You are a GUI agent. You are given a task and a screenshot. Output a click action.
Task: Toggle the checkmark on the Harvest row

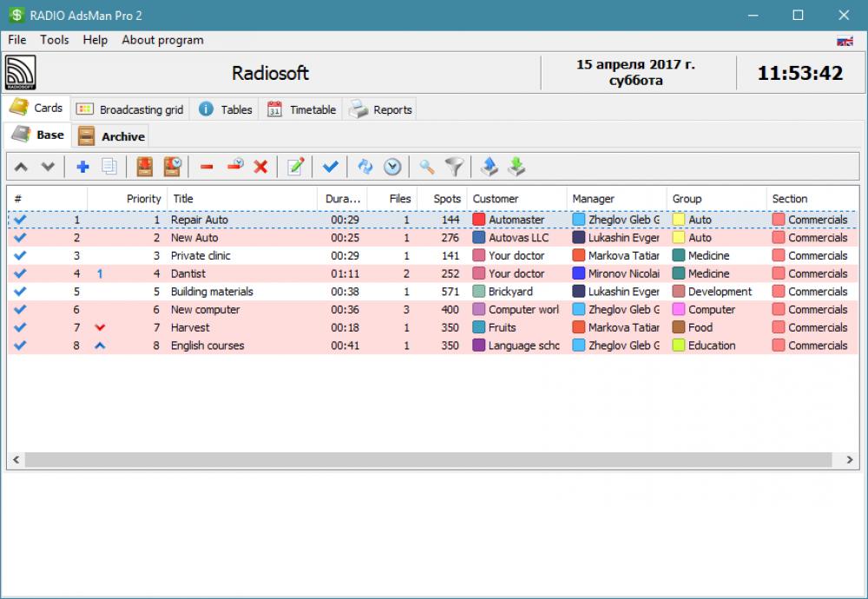20,327
